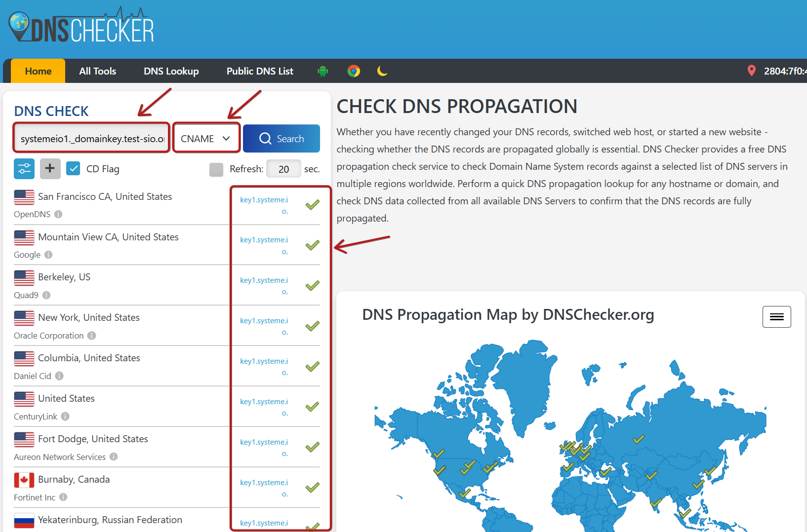Open the Android app icon link

click(x=323, y=71)
